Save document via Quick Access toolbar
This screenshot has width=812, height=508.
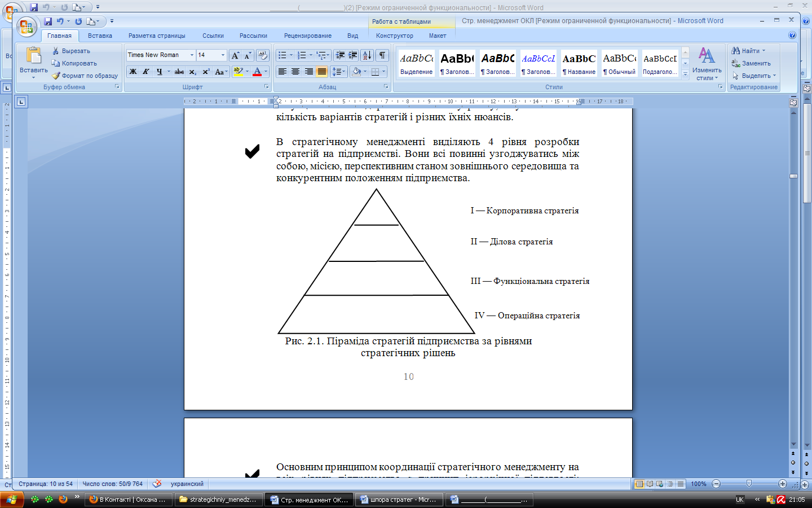click(48, 21)
